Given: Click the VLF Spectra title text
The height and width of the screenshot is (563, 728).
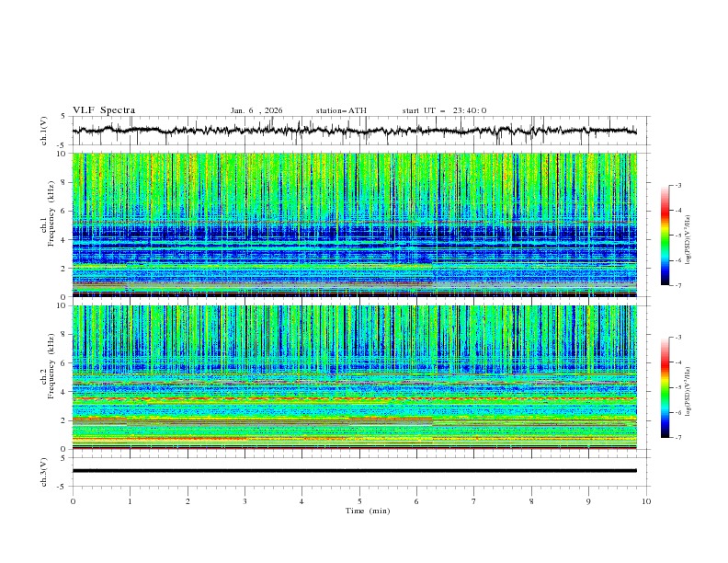Looking at the screenshot, I should click(x=104, y=110).
